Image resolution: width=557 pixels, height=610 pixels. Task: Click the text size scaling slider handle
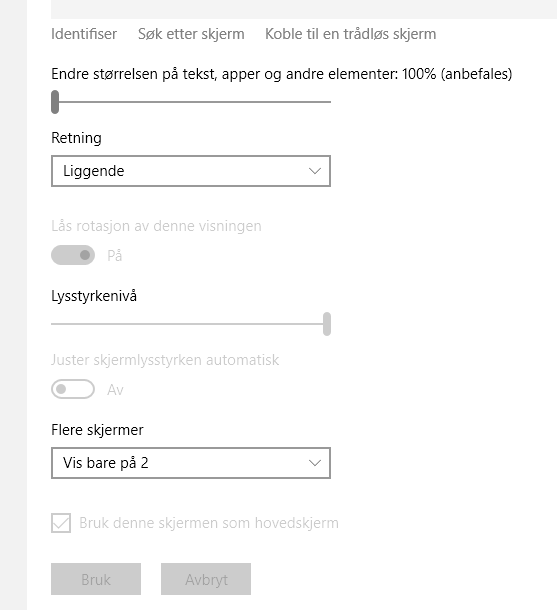pos(55,102)
